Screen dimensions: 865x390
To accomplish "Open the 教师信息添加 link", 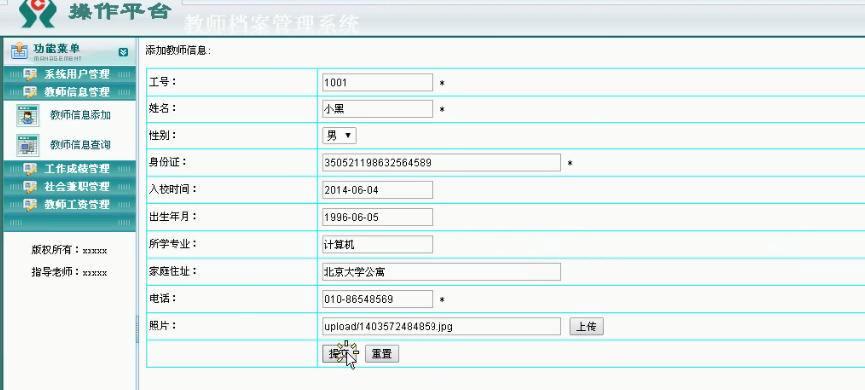I will [x=81, y=115].
